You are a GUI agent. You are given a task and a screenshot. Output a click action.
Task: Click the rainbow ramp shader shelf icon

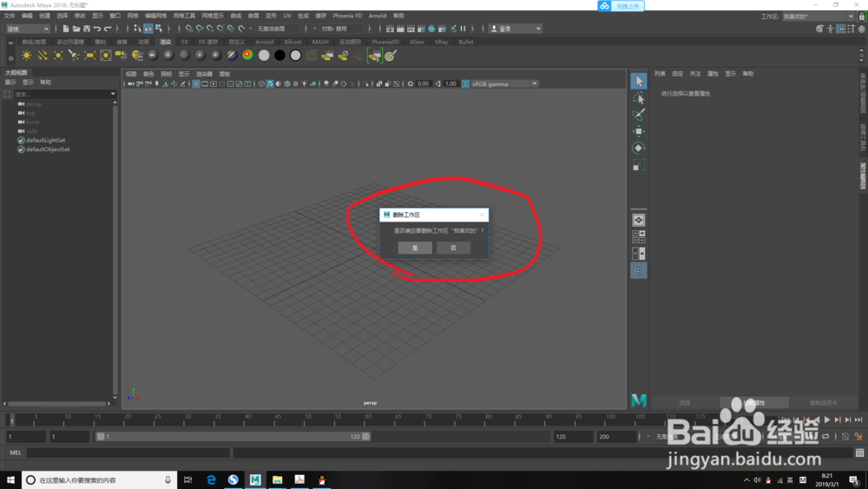(x=248, y=56)
